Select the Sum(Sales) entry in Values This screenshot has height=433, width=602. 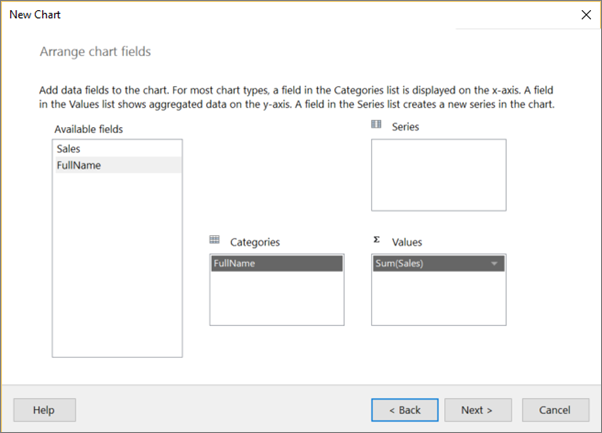point(430,264)
